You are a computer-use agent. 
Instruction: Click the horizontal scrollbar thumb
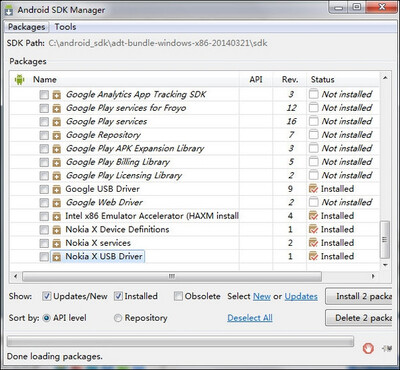pyautogui.click(x=172, y=276)
